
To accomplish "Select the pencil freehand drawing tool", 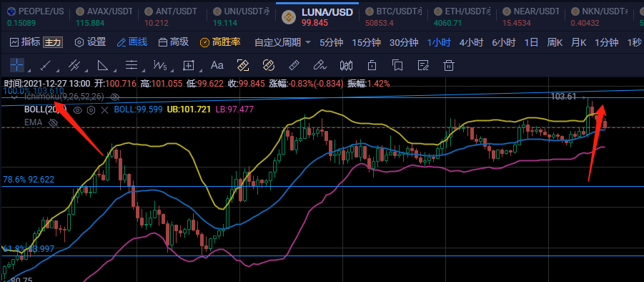I will pos(319,65).
